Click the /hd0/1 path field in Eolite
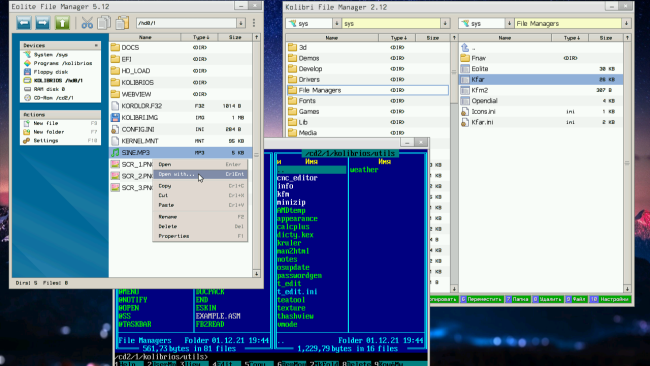Viewport: 650px width, 366px height. (187, 23)
